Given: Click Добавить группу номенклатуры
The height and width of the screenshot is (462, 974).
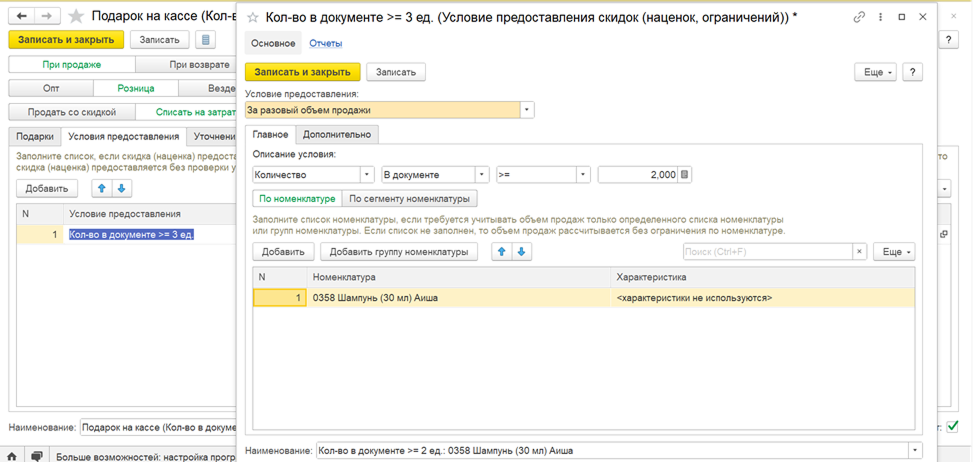Looking at the screenshot, I should pos(399,252).
